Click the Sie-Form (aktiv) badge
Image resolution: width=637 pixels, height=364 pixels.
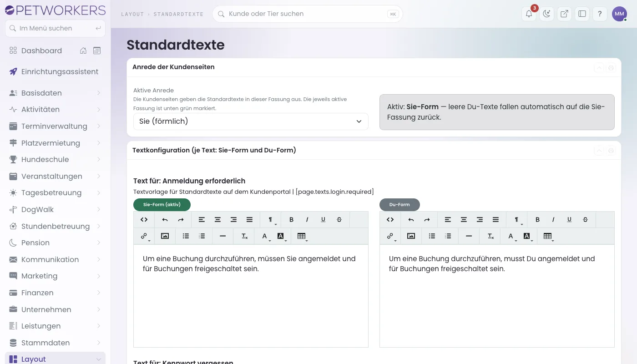(x=162, y=205)
